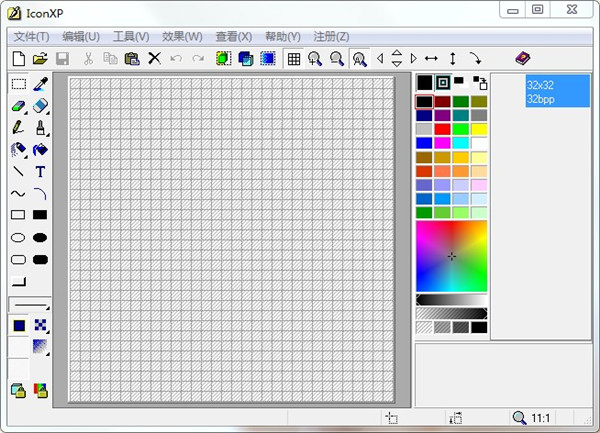Click the Delete X toolbar icon
The height and width of the screenshot is (433, 600).
[x=154, y=59]
